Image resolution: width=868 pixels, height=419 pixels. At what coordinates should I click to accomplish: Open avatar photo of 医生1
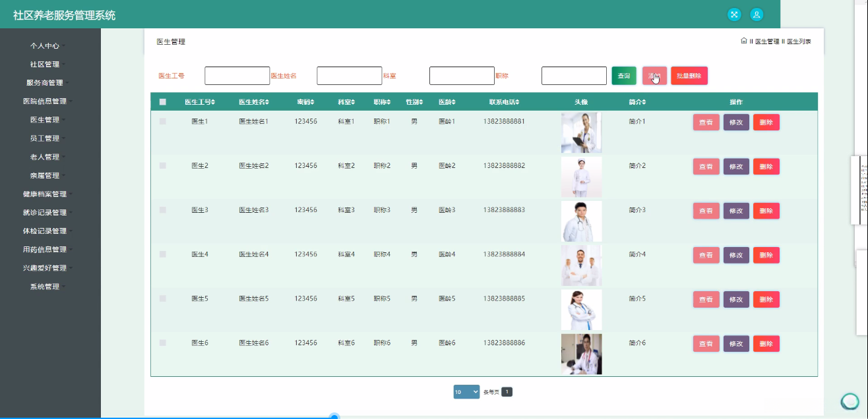point(581,132)
